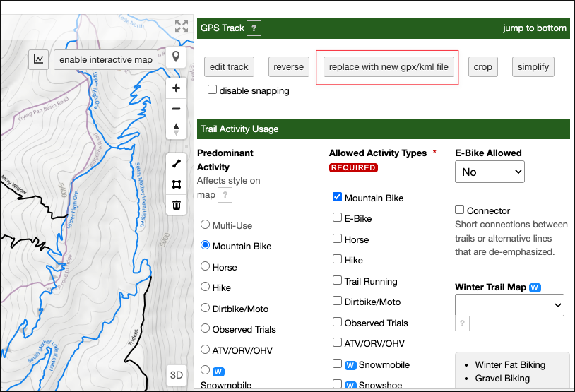This screenshot has height=392, width=575.
Task: Expand the Winter Trail Map dropdown
Action: coord(509,305)
